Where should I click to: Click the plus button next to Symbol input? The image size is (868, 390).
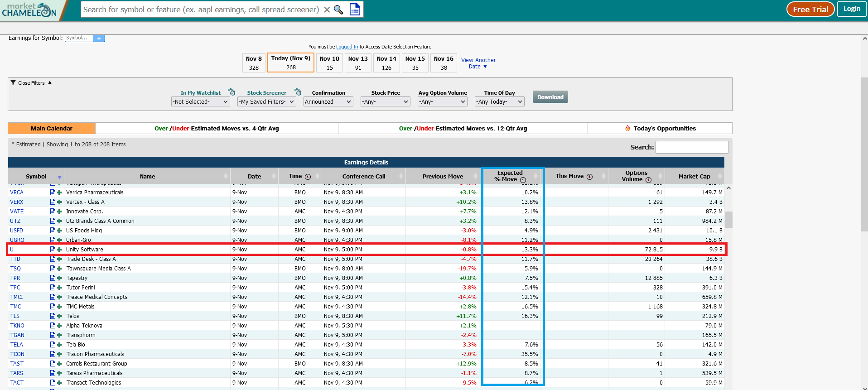99,38
